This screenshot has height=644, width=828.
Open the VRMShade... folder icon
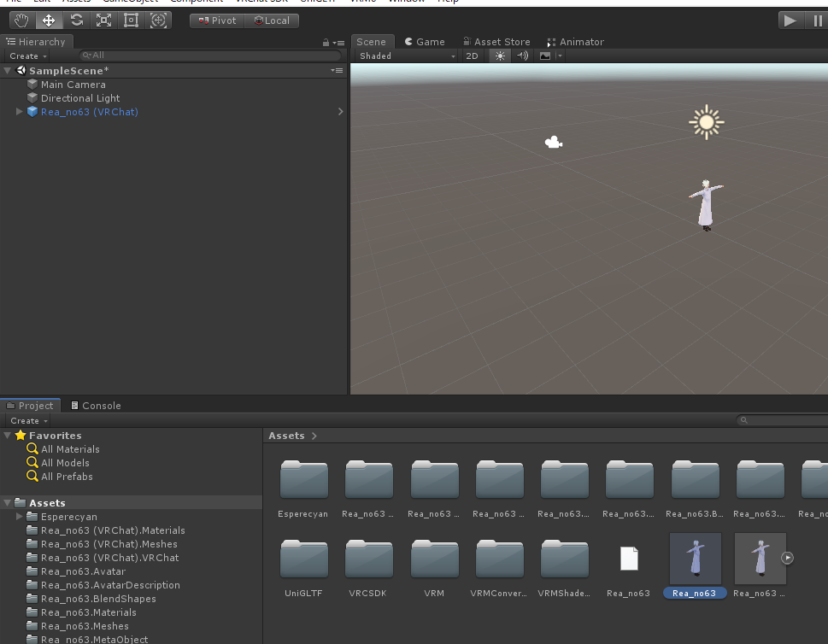[564, 559]
